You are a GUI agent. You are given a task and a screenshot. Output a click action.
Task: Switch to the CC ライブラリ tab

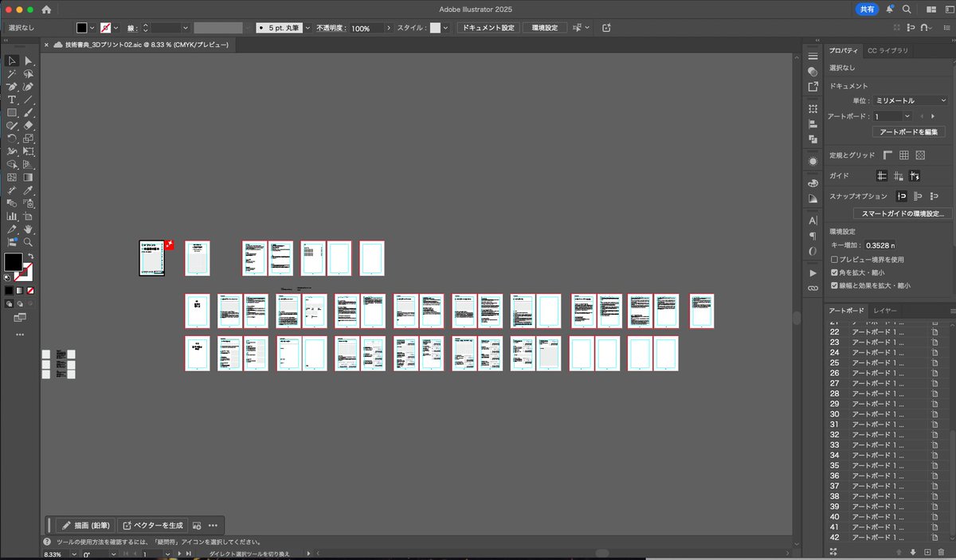click(x=887, y=50)
